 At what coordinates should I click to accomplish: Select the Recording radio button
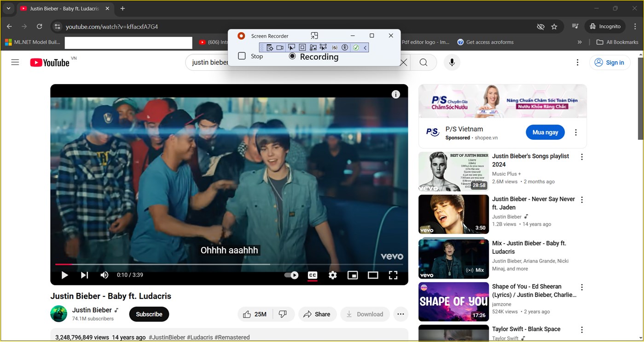292,57
